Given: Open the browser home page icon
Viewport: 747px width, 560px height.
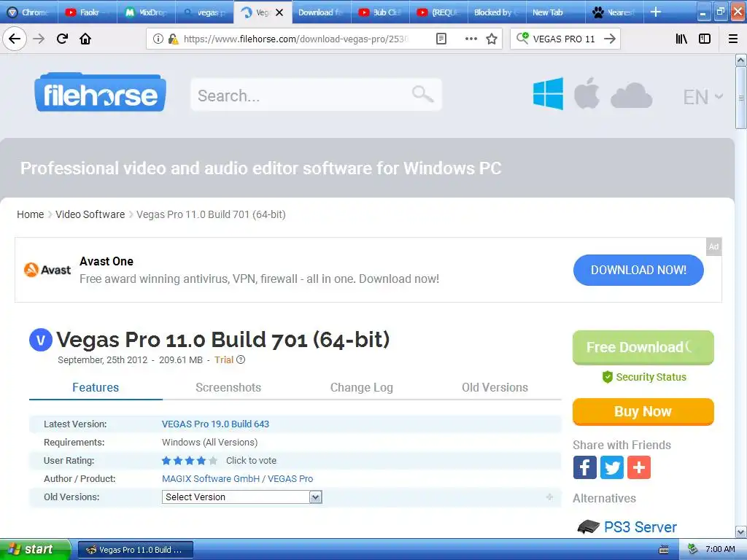Looking at the screenshot, I should [85, 39].
